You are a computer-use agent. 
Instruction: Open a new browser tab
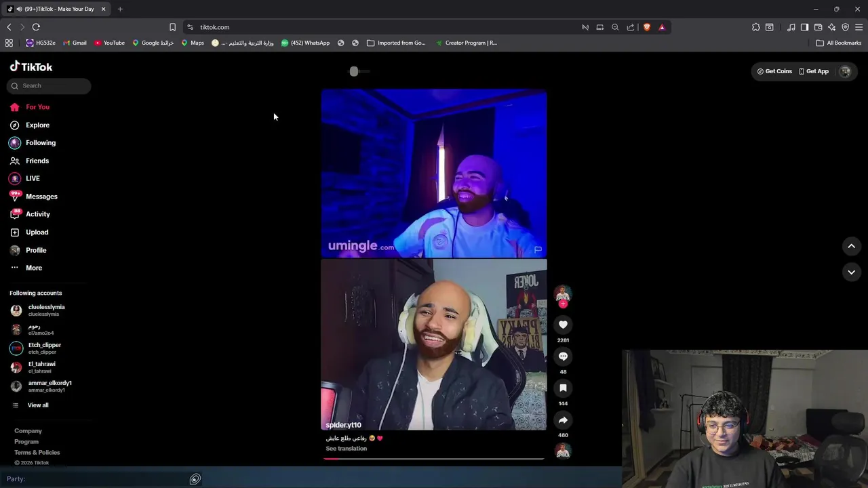[120, 9]
